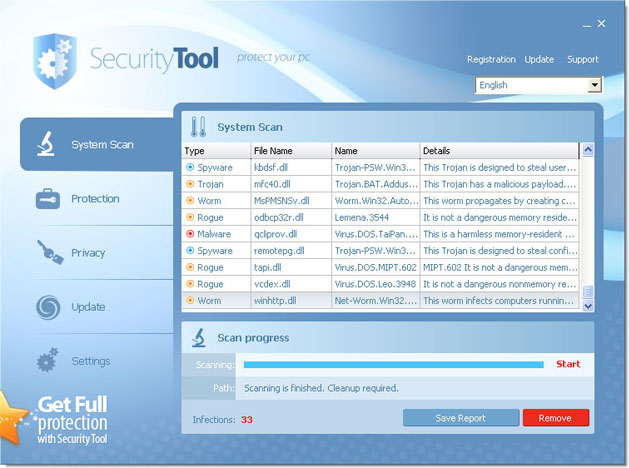Close the Security Tool window
Screen dimensions: 629x468
[x=601, y=24]
